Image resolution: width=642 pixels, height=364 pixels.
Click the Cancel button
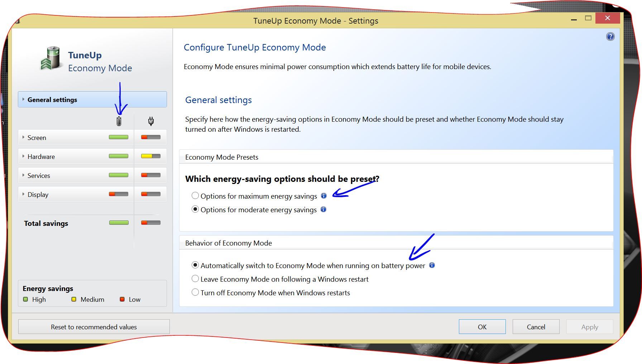pos(536,327)
